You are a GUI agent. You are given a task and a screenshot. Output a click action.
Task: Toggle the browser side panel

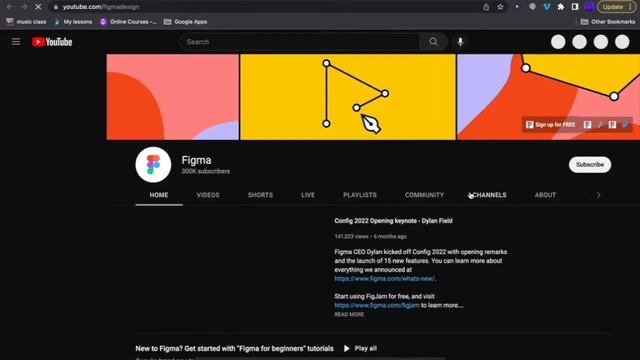point(575,7)
